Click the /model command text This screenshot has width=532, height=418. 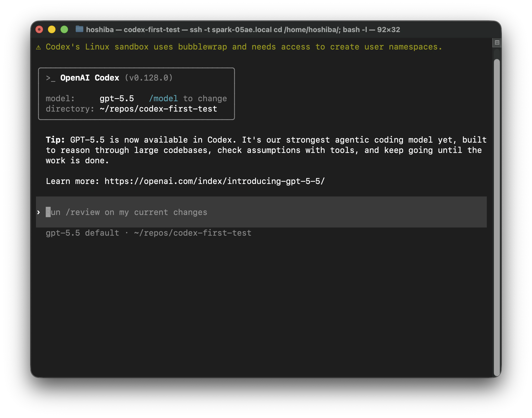point(163,99)
